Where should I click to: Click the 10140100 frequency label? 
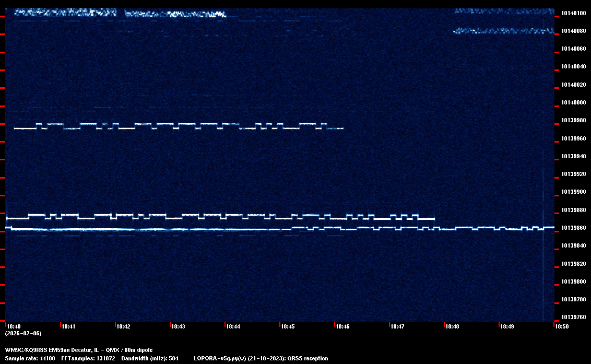coord(573,13)
